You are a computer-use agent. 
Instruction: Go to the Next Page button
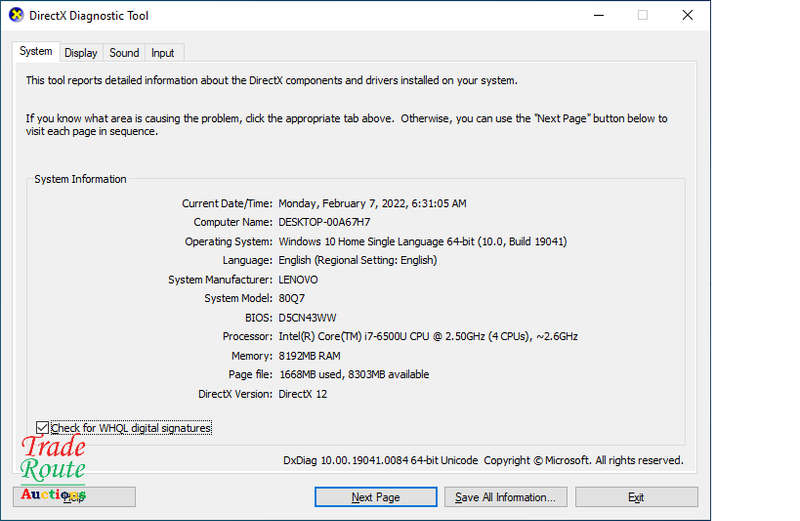[x=376, y=497]
